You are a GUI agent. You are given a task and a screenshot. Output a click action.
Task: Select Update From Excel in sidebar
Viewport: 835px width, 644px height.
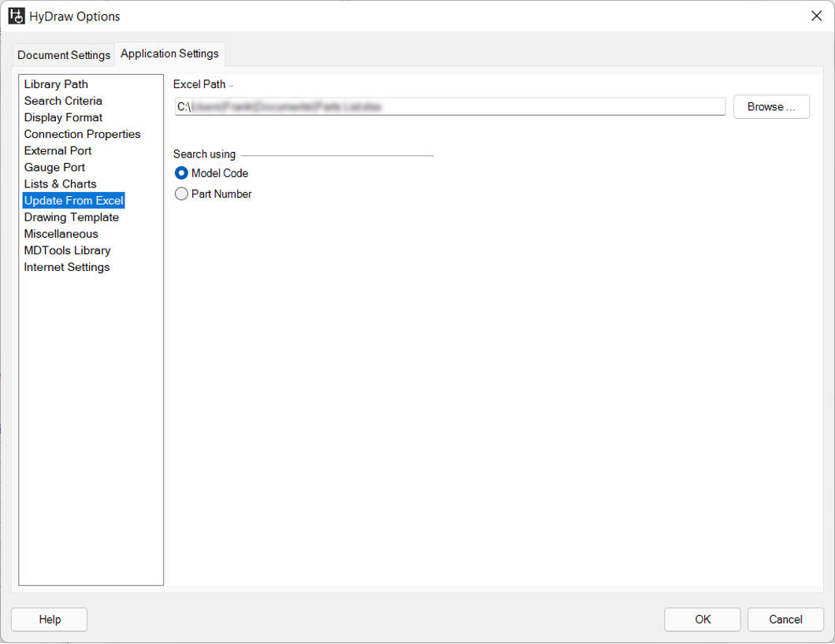[x=73, y=200]
